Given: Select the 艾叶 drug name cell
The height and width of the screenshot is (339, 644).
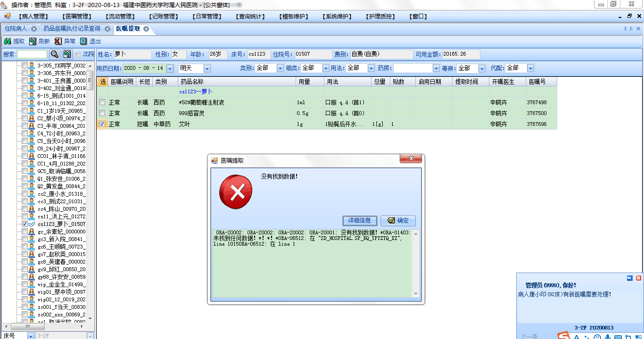Looking at the screenshot, I should [237, 124].
